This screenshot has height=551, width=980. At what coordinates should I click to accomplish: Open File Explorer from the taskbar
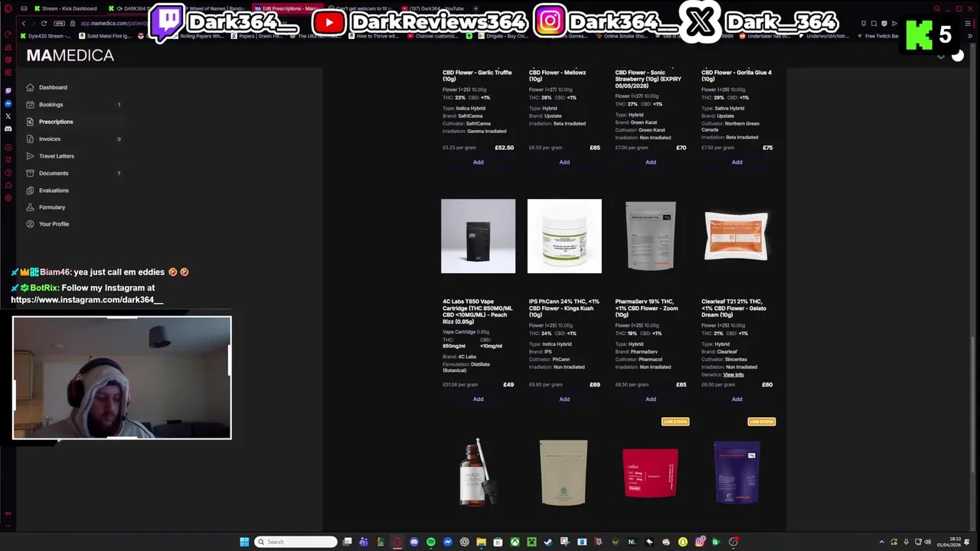point(481,542)
